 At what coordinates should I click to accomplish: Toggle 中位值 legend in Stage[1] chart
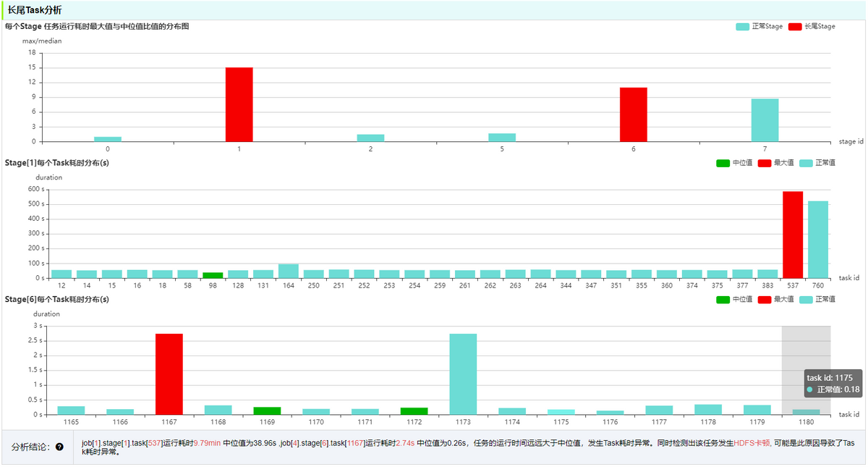tap(734, 163)
